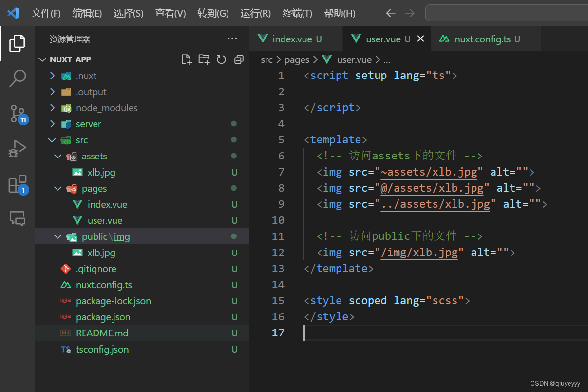Collapse the public\img folder
The width and height of the screenshot is (588, 392).
tap(58, 236)
